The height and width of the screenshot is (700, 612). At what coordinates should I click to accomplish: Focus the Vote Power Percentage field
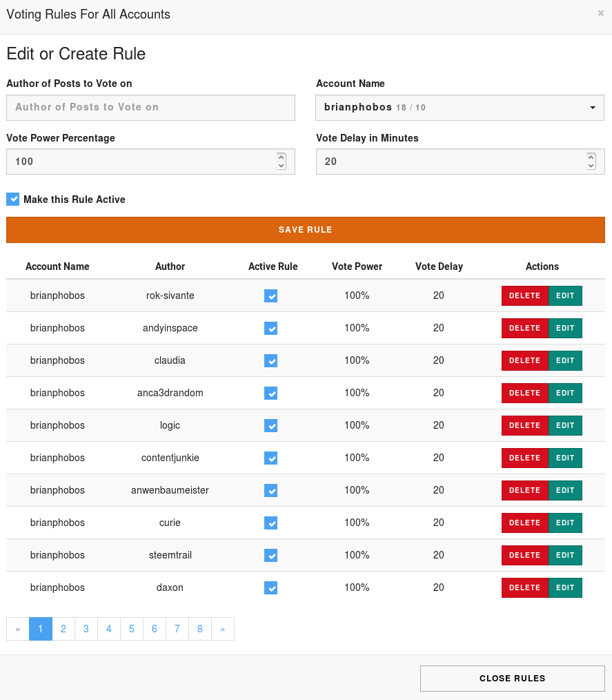pyautogui.click(x=151, y=162)
